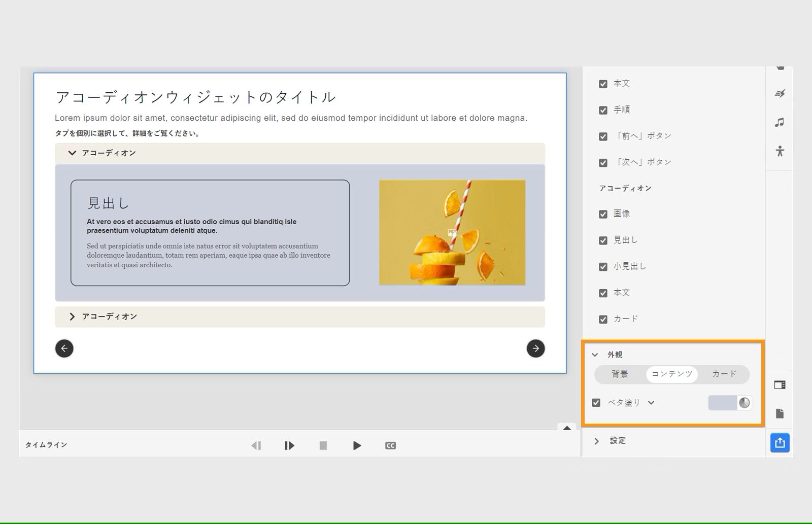Collapse the 外観 section
The height and width of the screenshot is (524, 812).
point(595,355)
